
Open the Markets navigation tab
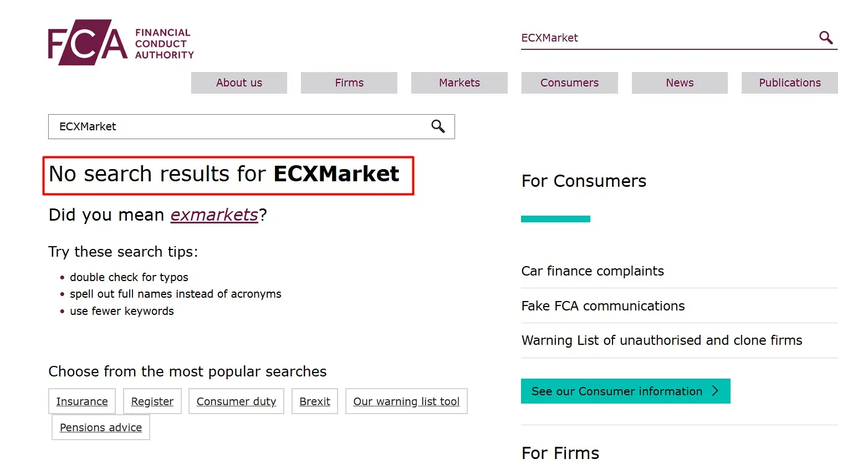pyautogui.click(x=459, y=83)
